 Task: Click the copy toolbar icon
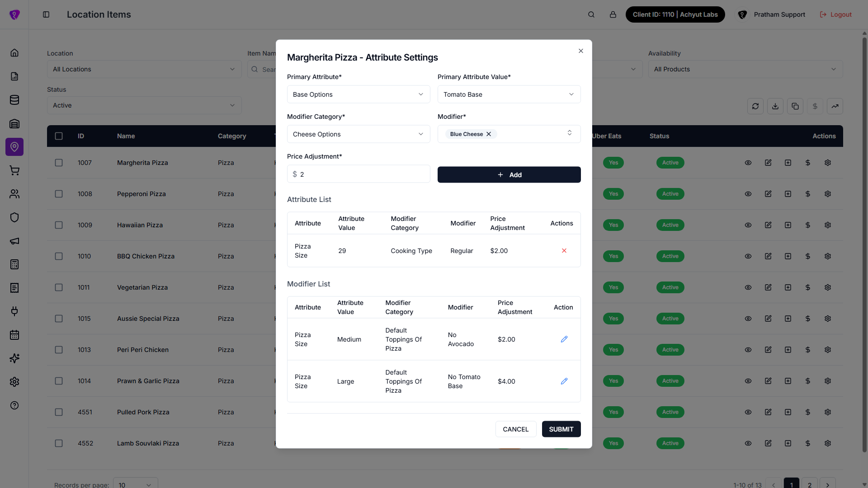(x=795, y=106)
